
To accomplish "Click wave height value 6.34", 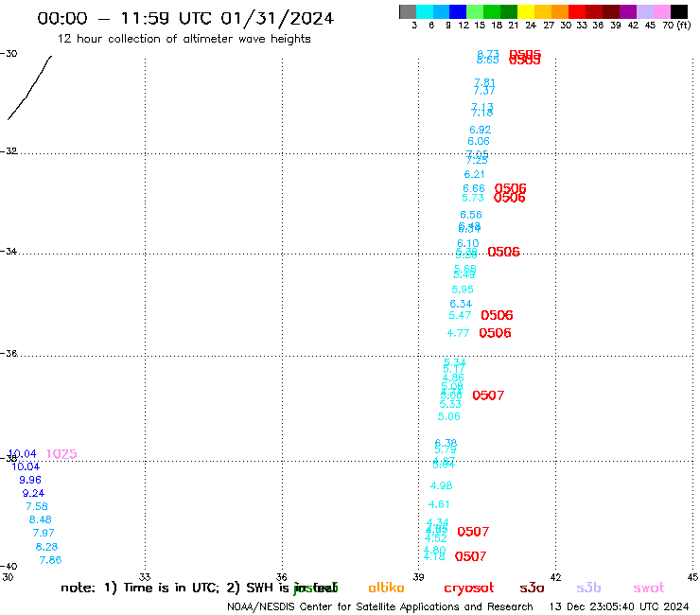I will (x=461, y=304).
